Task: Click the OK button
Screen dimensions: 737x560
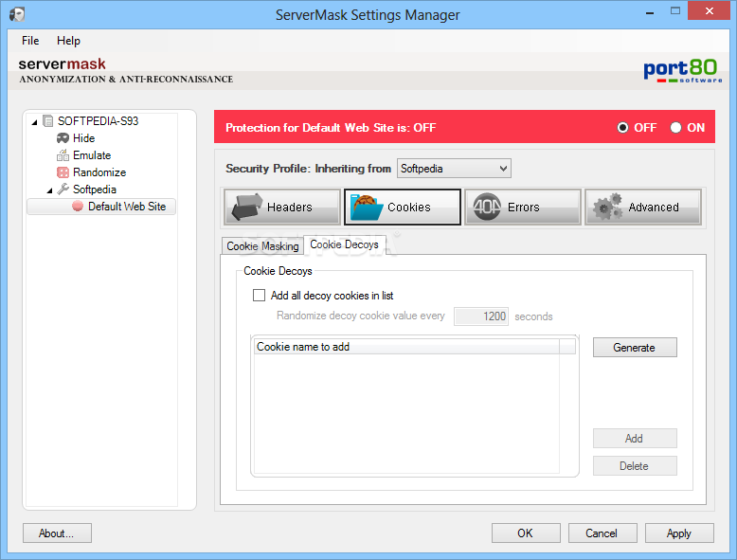Action: point(526,533)
